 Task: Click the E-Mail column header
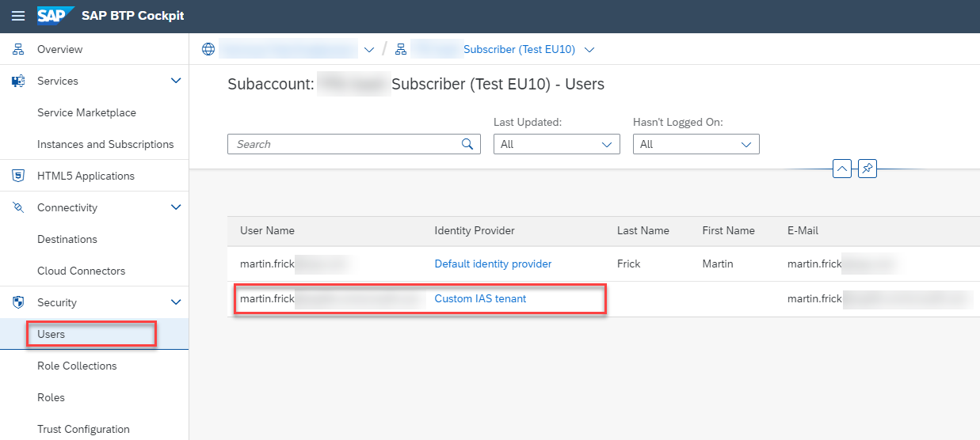[803, 230]
